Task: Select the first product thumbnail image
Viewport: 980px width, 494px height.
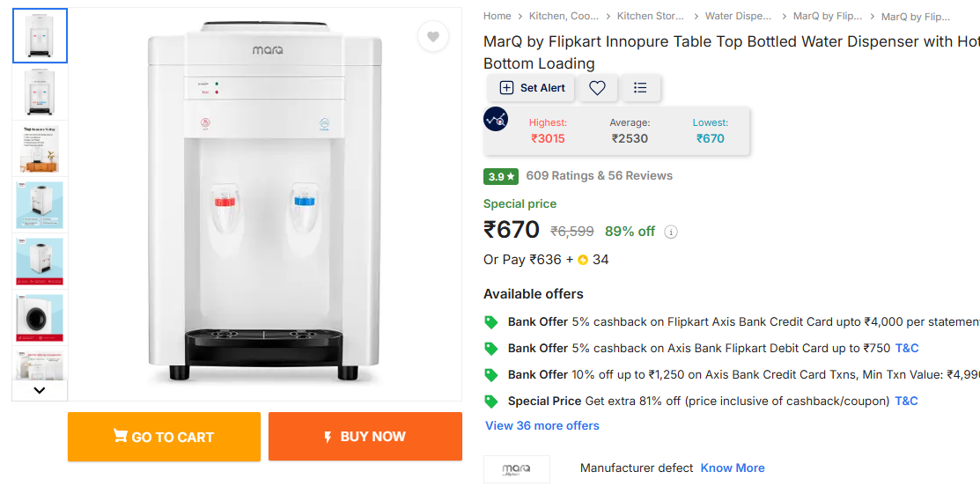Action: (x=40, y=36)
